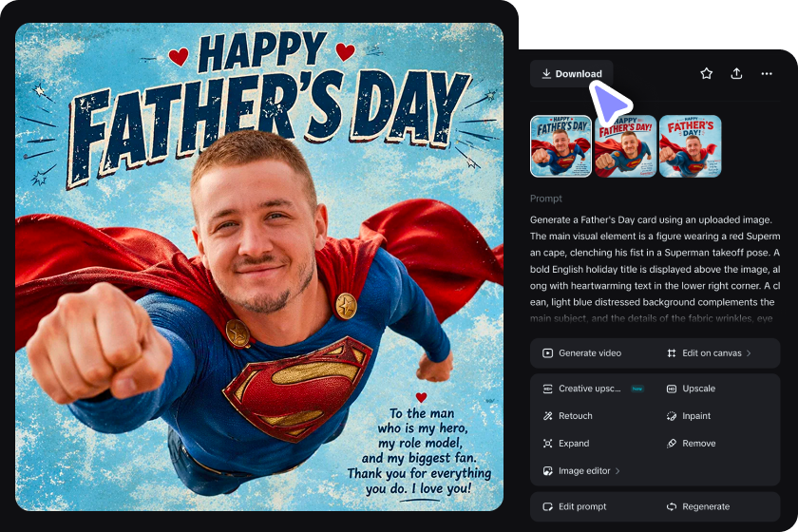The width and height of the screenshot is (798, 532).
Task: Click the Edit prompt pencil icon
Action: point(547,506)
